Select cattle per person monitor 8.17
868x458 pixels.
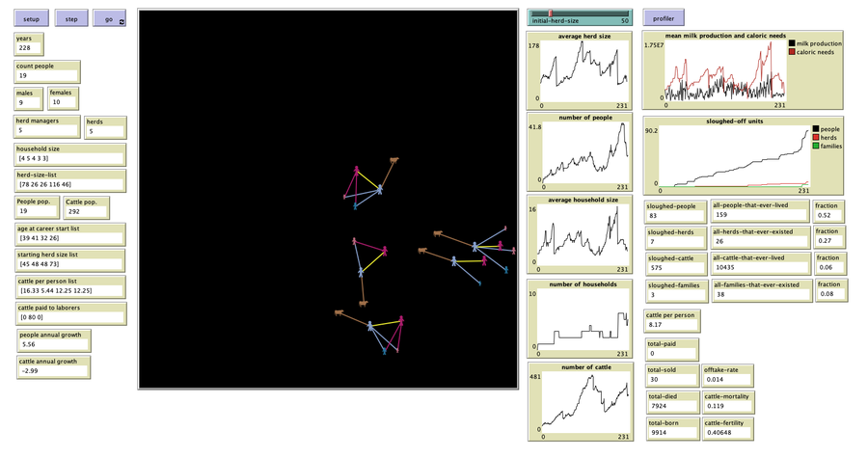pos(673,321)
